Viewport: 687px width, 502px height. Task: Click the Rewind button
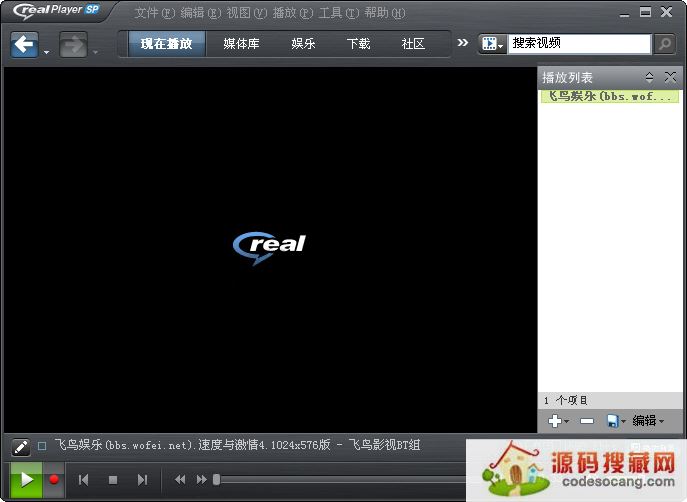click(x=180, y=480)
